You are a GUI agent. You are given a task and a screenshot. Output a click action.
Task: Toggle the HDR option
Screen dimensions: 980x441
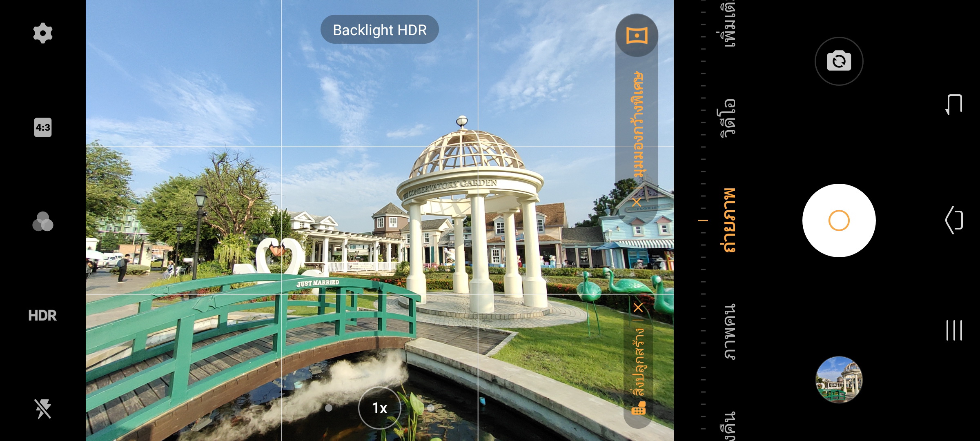43,315
